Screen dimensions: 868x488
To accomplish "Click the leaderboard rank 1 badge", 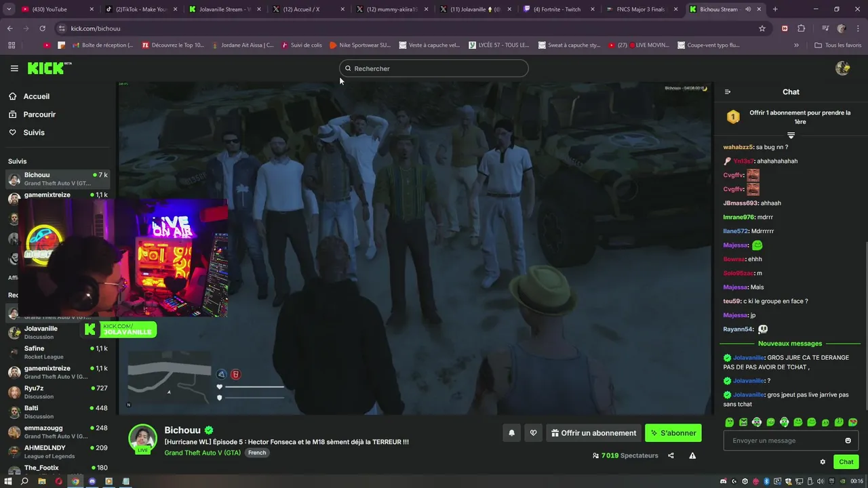I will pos(733,117).
